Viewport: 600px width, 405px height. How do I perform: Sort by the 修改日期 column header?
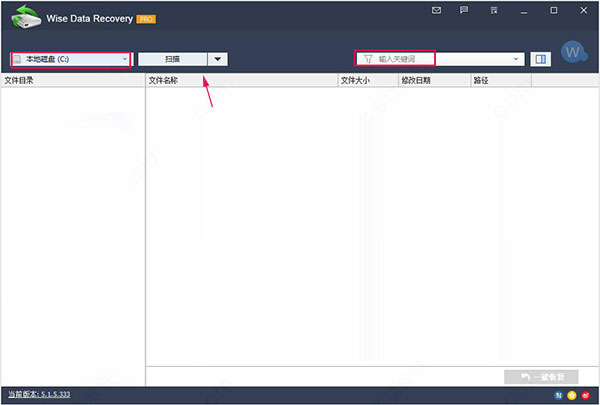[x=434, y=80]
